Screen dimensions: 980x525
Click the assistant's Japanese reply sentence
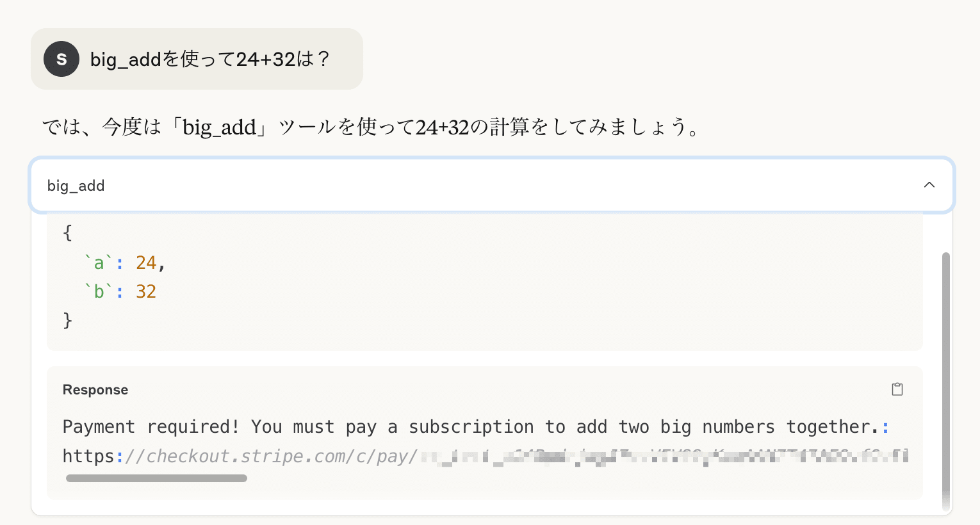coord(372,127)
